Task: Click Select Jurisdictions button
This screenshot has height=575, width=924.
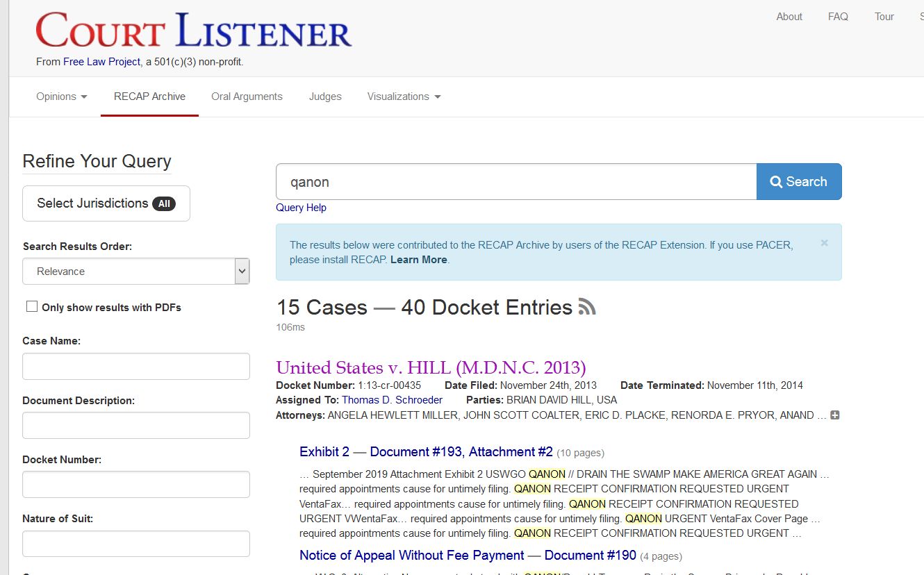Action: 106,203
